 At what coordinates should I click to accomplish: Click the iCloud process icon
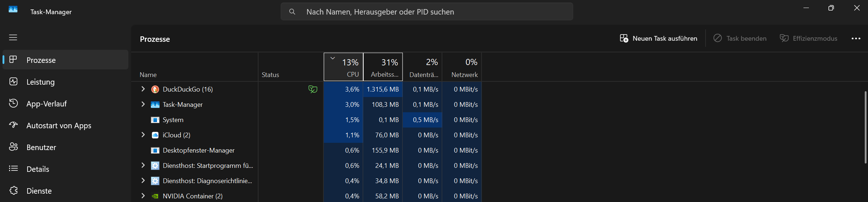(155, 135)
